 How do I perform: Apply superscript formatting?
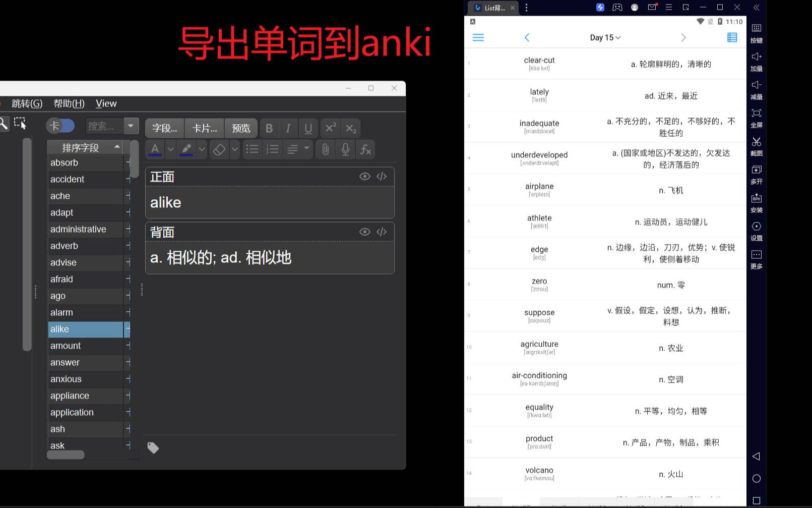[x=330, y=128]
